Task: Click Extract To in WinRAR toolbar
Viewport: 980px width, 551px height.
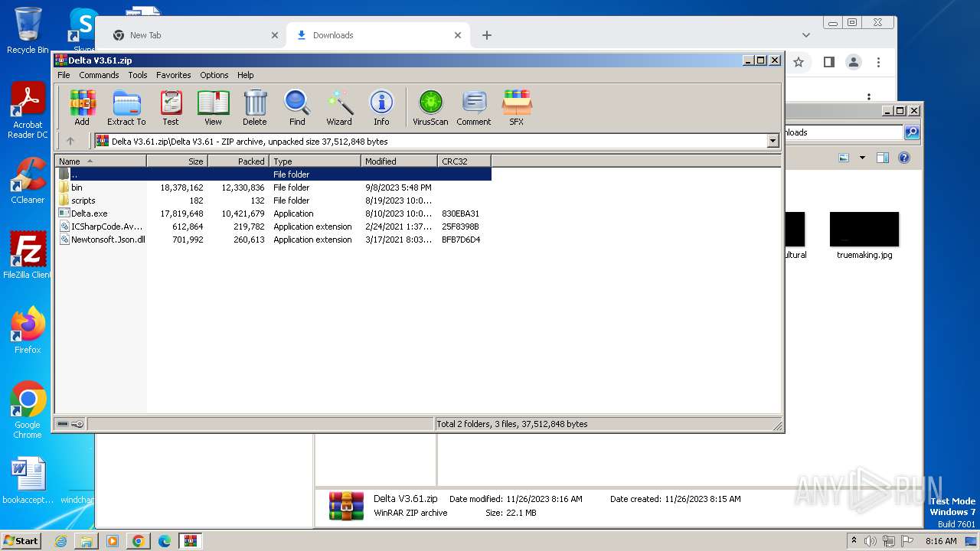Action: [x=126, y=107]
